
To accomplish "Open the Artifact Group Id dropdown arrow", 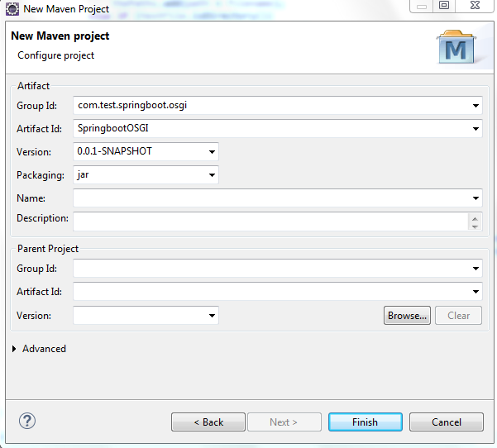I will point(475,106).
